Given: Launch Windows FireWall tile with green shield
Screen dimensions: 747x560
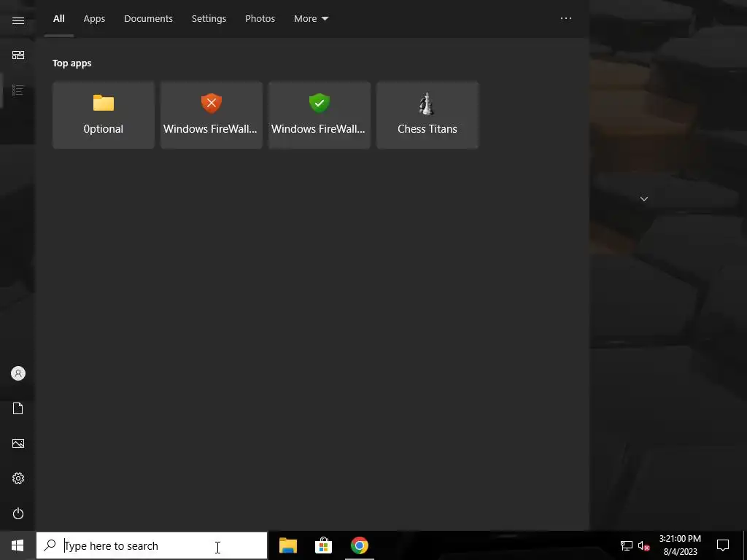Looking at the screenshot, I should (x=320, y=115).
